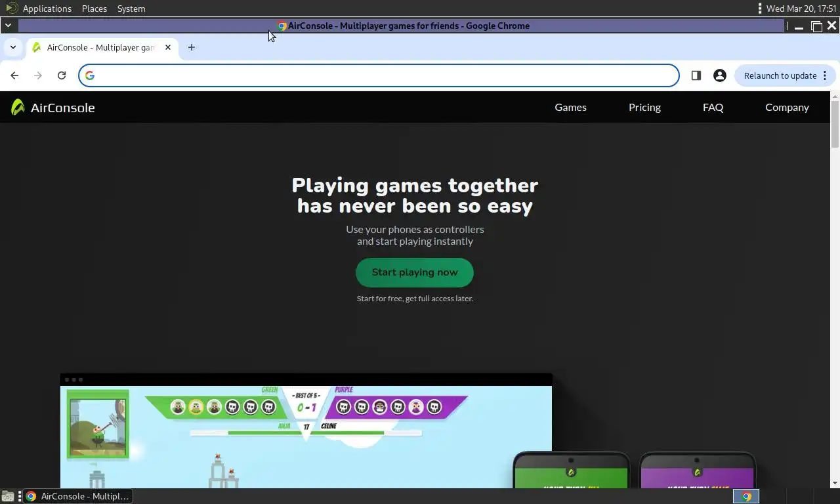The height and width of the screenshot is (504, 840).
Task: Open the Pricing navigation link
Action: pyautogui.click(x=644, y=107)
